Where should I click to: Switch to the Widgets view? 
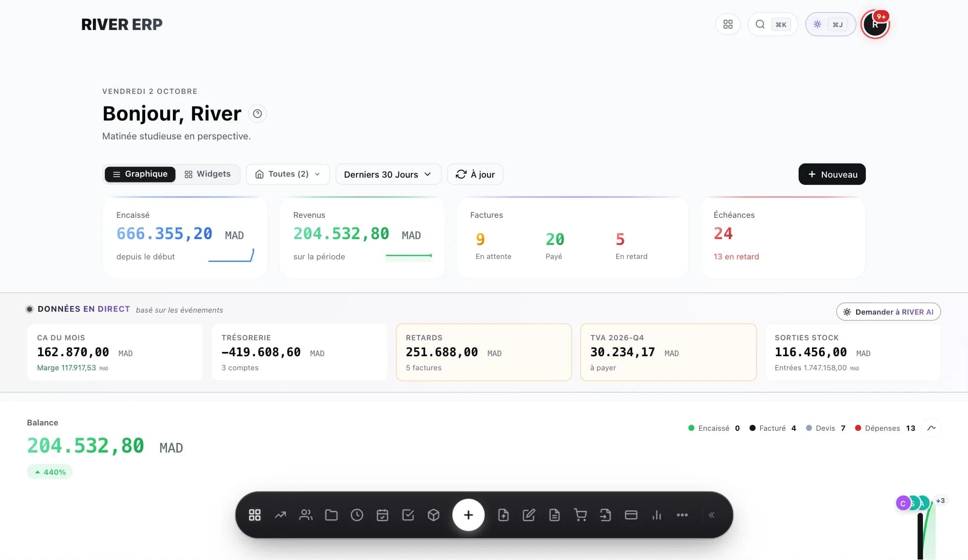click(x=208, y=174)
